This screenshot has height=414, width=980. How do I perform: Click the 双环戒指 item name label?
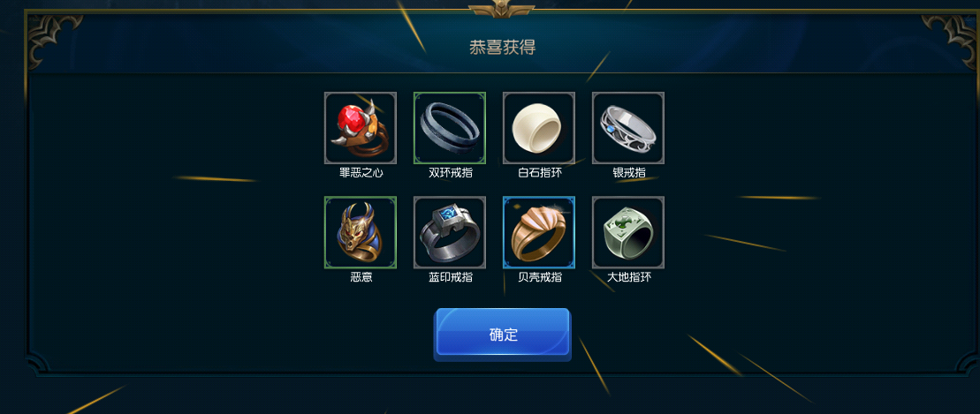point(450,173)
